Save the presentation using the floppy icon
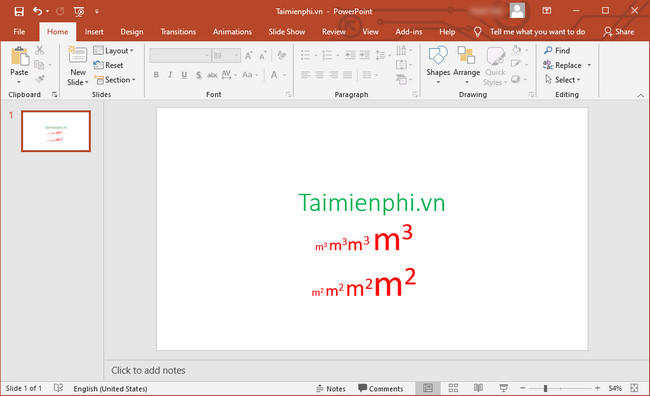Image resolution: width=650 pixels, height=396 pixels. (x=19, y=11)
